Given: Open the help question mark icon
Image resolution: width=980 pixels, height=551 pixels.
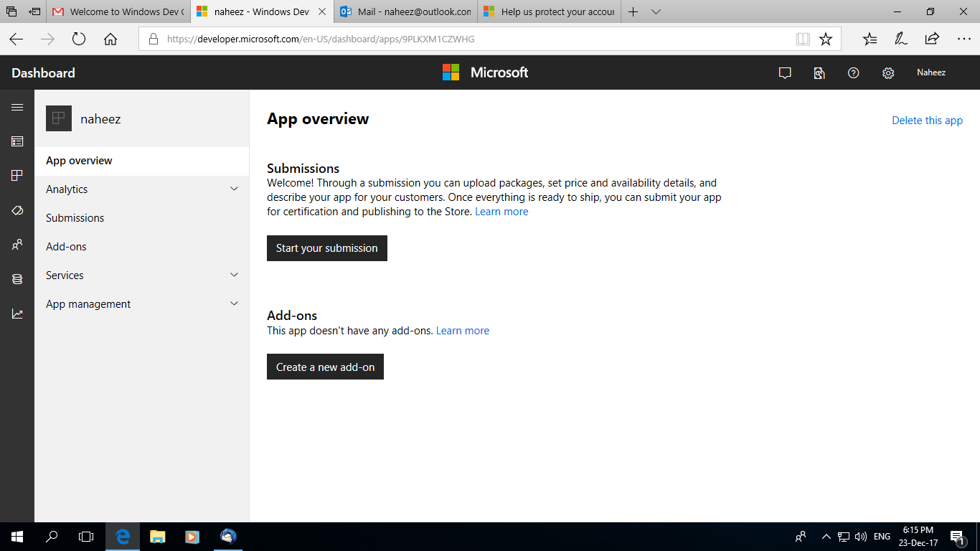Looking at the screenshot, I should 853,72.
